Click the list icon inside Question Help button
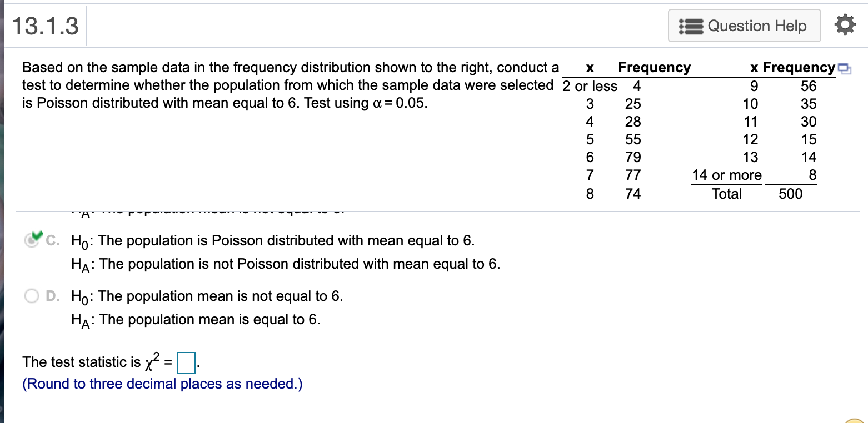This screenshot has height=423, width=868. 691,26
